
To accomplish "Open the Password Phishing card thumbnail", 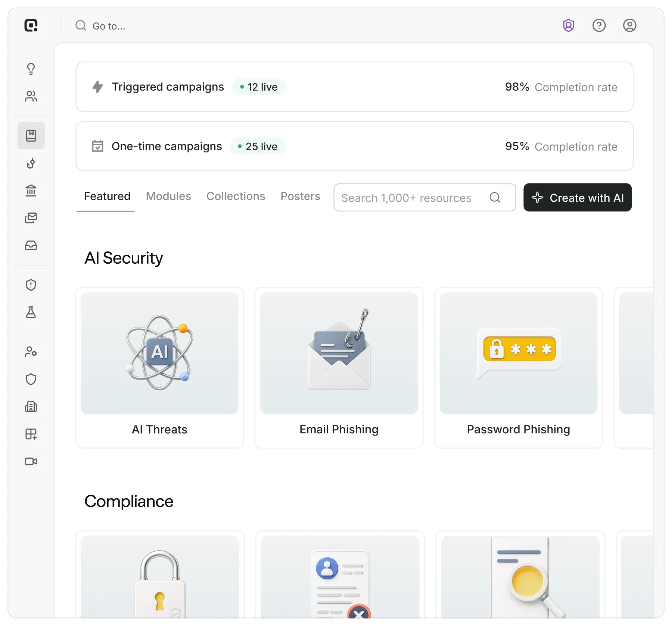I will [519, 353].
